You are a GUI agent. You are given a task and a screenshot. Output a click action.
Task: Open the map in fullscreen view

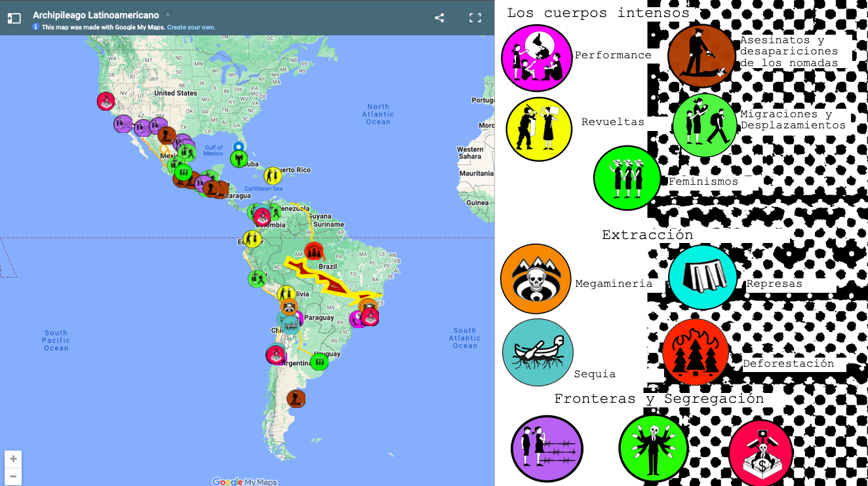click(475, 18)
